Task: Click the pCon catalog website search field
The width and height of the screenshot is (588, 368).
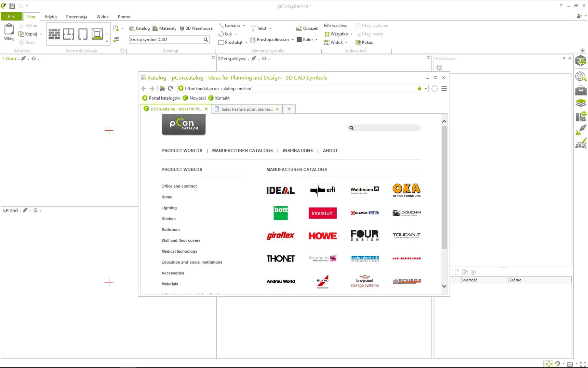Action: pos(384,128)
